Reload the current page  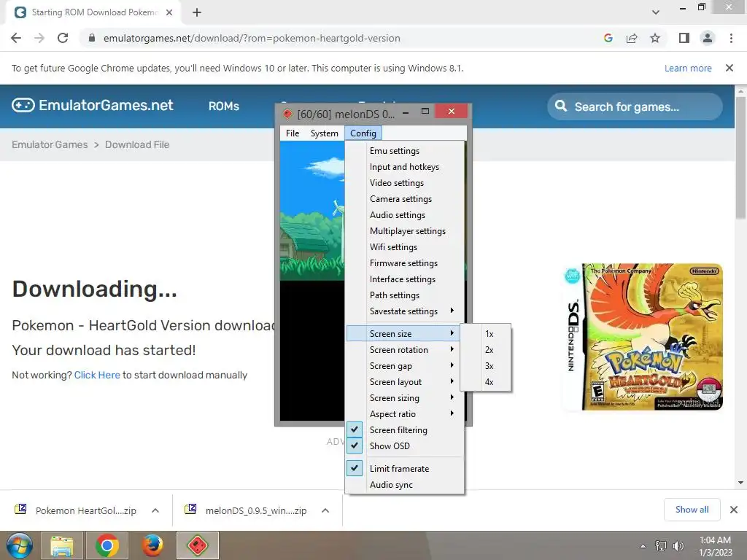(63, 38)
